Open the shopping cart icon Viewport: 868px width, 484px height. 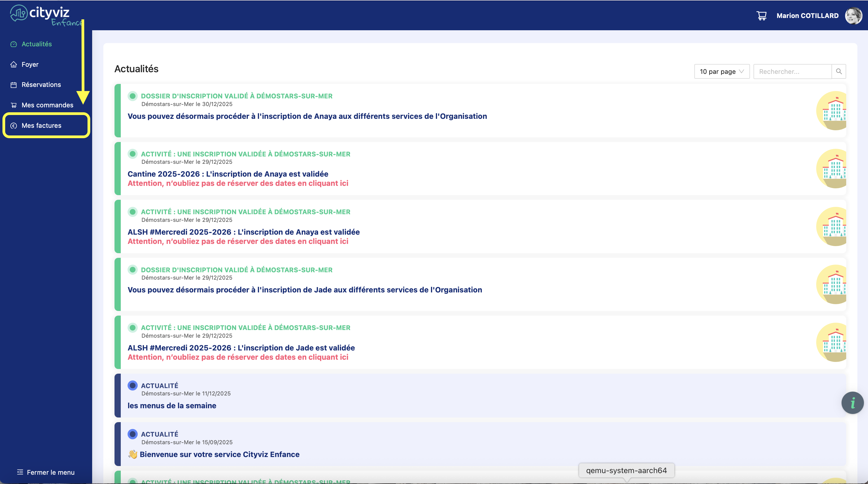[x=761, y=16]
